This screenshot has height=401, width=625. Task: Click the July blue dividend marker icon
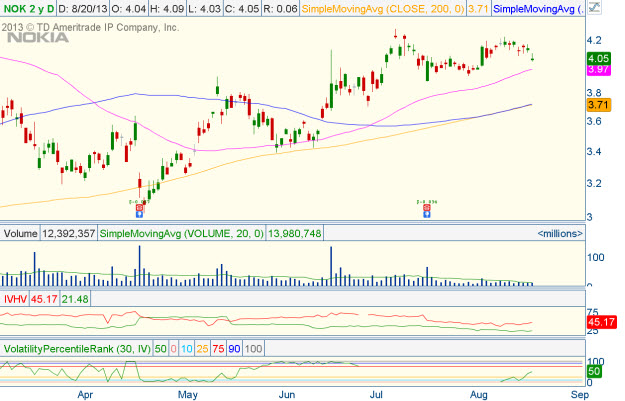[427, 212]
